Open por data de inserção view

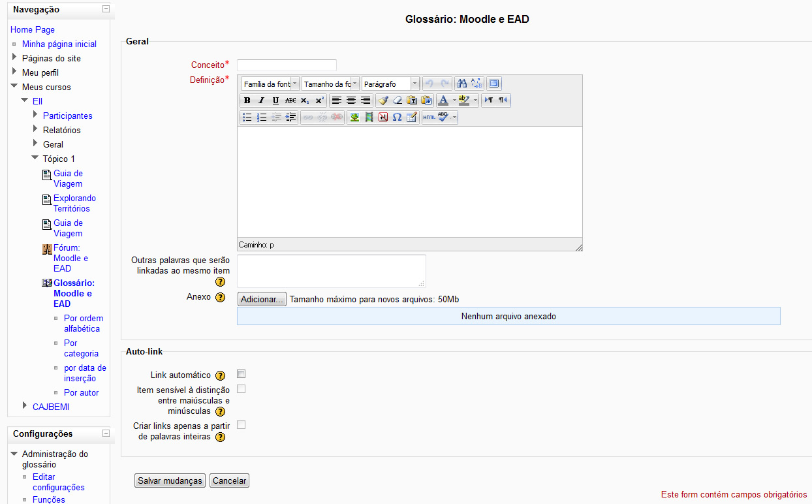tap(85, 373)
